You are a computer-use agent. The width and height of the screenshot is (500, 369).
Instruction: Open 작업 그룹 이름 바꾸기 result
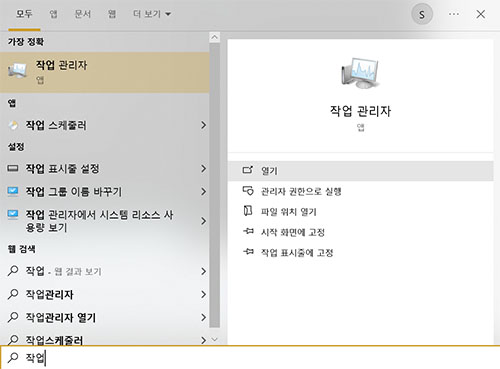[105, 192]
